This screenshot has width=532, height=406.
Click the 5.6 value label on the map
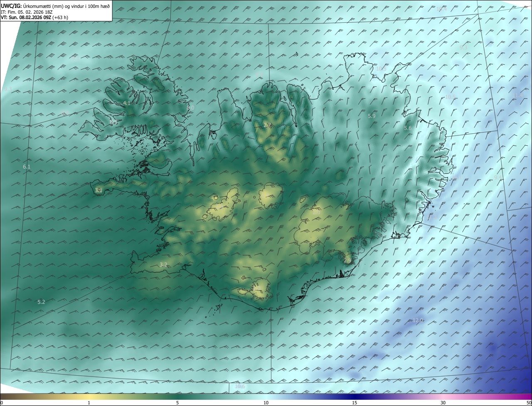click(408, 128)
